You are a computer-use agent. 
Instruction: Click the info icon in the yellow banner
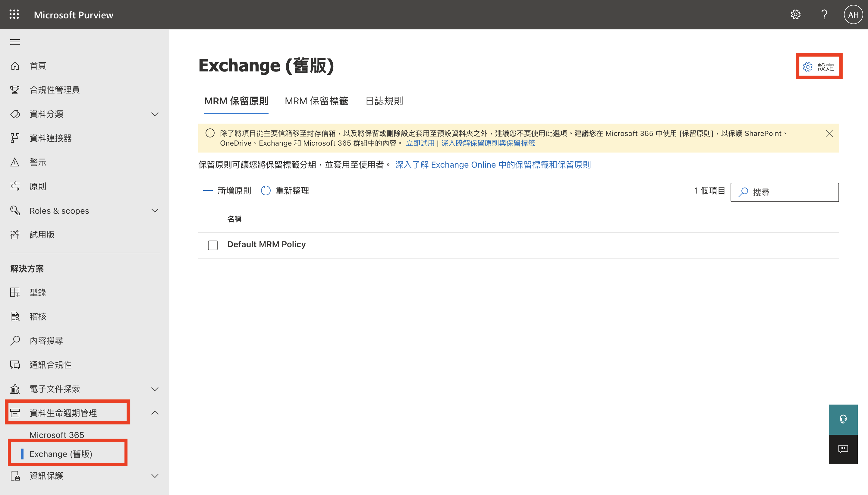point(210,133)
